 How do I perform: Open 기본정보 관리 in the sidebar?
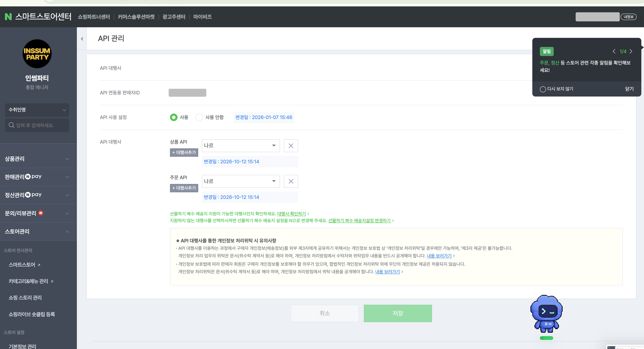(22, 346)
